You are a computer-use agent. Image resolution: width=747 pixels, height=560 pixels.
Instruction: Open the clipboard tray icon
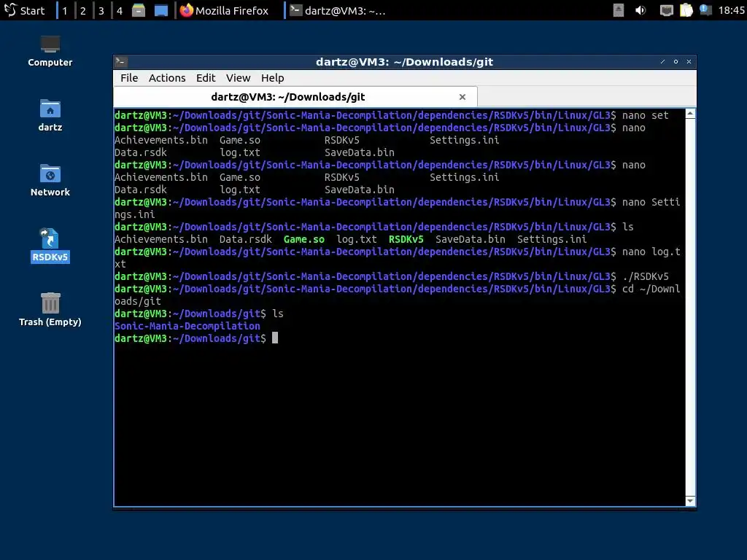686,10
